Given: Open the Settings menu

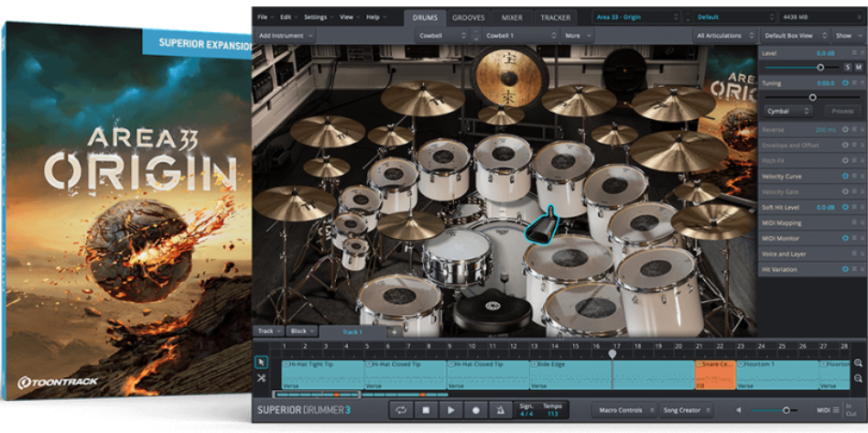Looking at the screenshot, I should (x=319, y=17).
